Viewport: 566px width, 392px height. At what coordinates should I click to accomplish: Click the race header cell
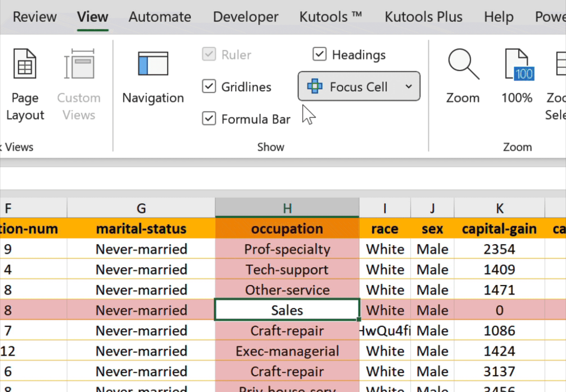click(385, 229)
